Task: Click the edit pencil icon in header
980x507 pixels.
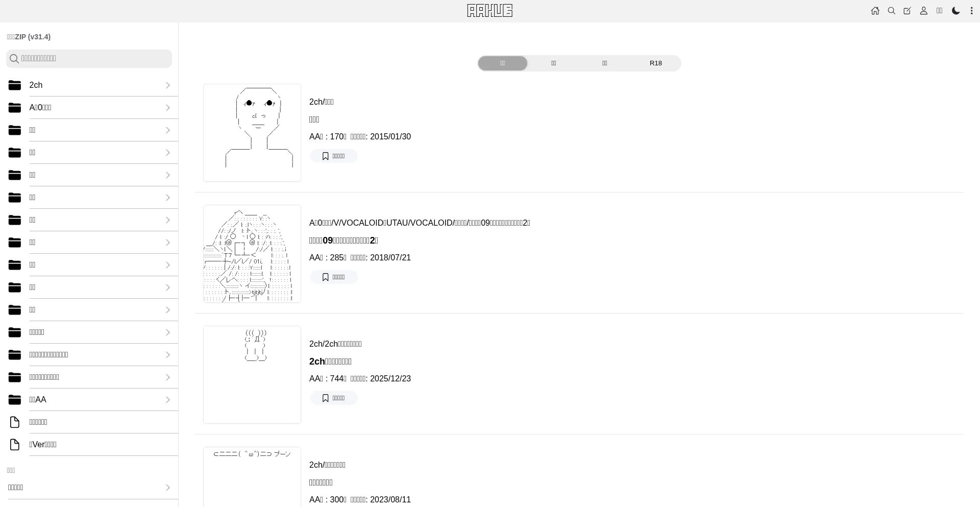Action: pos(907,11)
